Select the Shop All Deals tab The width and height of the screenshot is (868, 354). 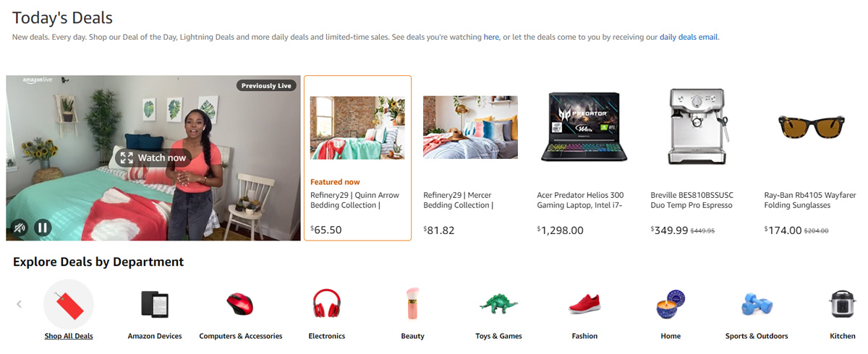click(69, 336)
